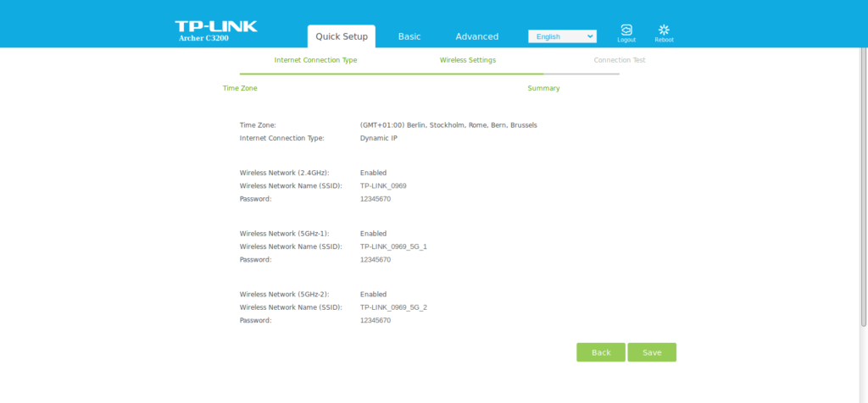Click the Logout icon
This screenshot has height=403, width=868.
click(626, 32)
